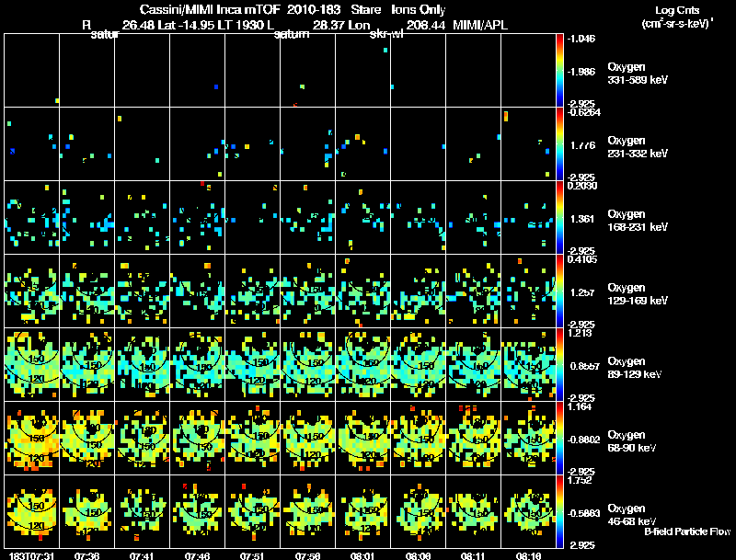Click the Ions Only text in title
This screenshot has width=736, height=560.
point(419,9)
